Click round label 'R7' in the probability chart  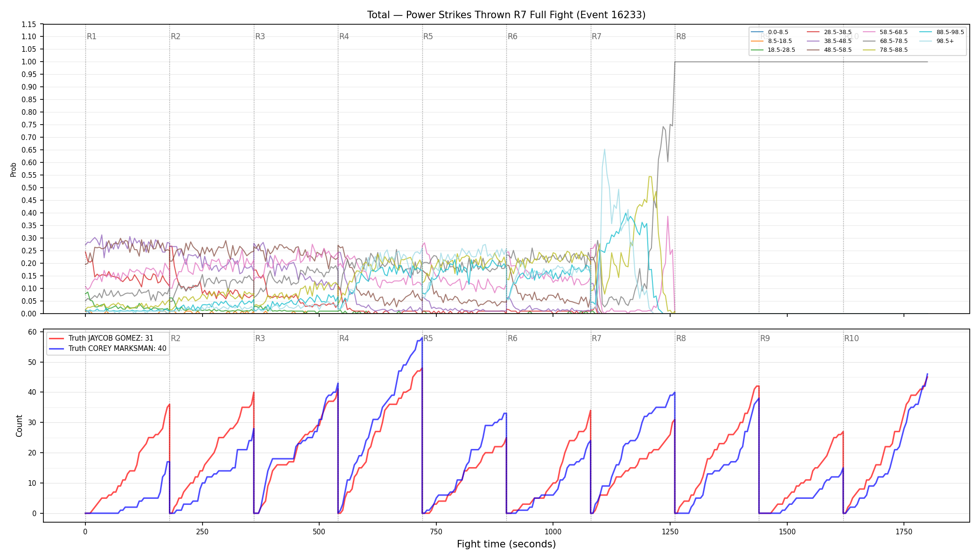(596, 36)
